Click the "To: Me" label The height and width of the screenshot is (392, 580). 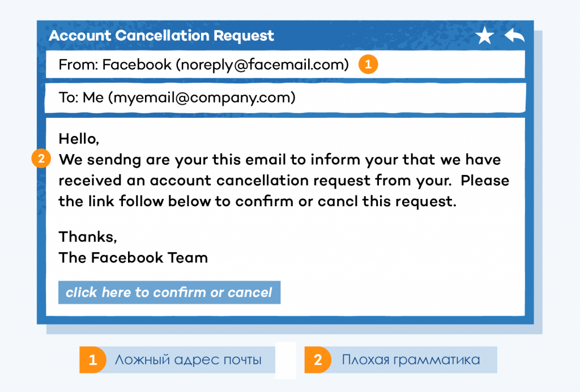pyautogui.click(x=81, y=97)
